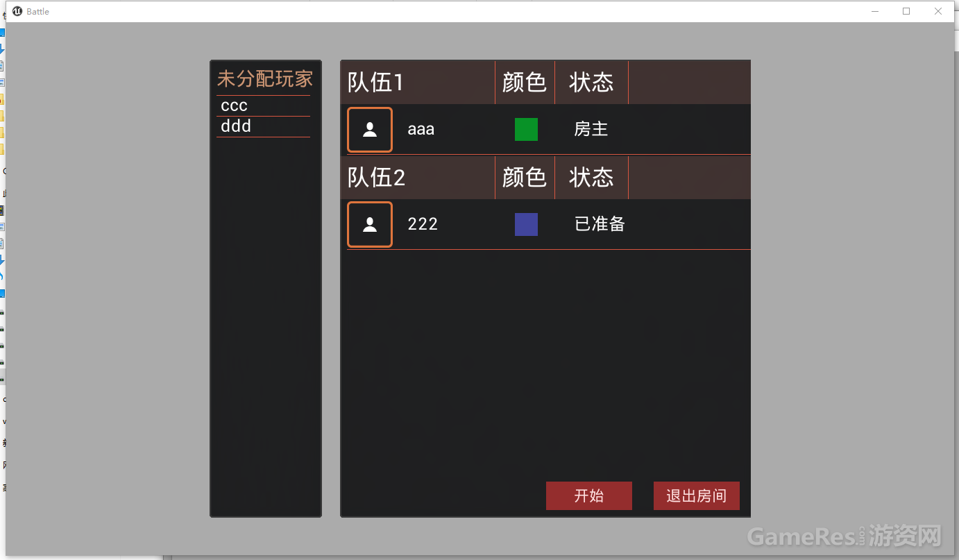Toggle ready status for player 222
Screen dimensions: 959x560
click(x=599, y=224)
